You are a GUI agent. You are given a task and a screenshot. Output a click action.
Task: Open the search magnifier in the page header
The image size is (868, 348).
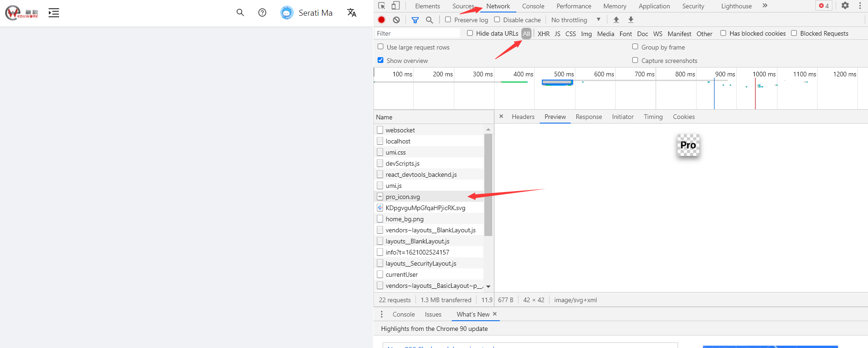pyautogui.click(x=240, y=12)
